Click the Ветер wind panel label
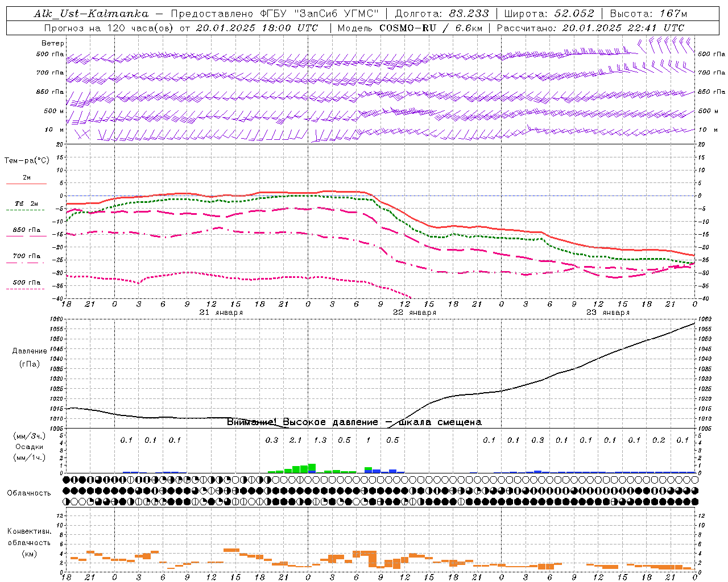The height and width of the screenshot is (582, 728). 53,43
